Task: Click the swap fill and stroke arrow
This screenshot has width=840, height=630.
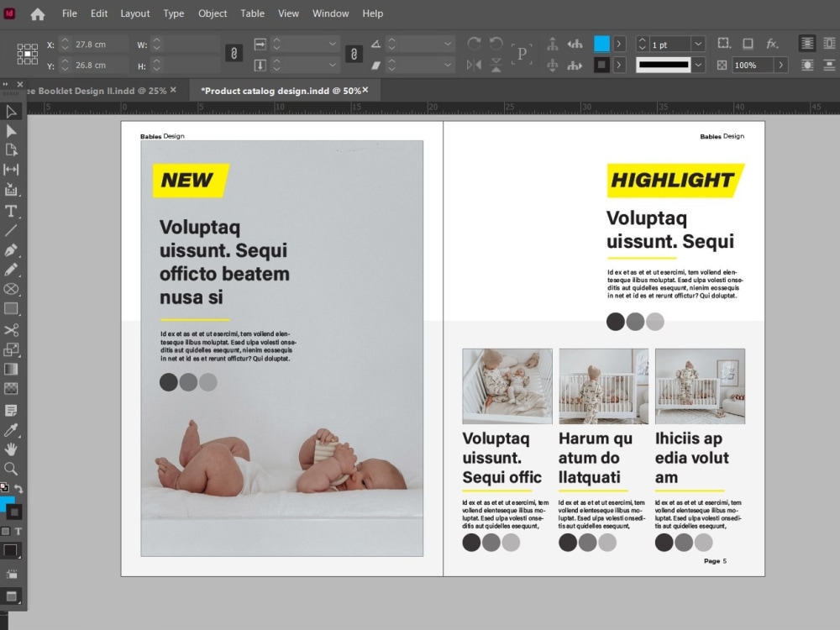Action: 18,489
